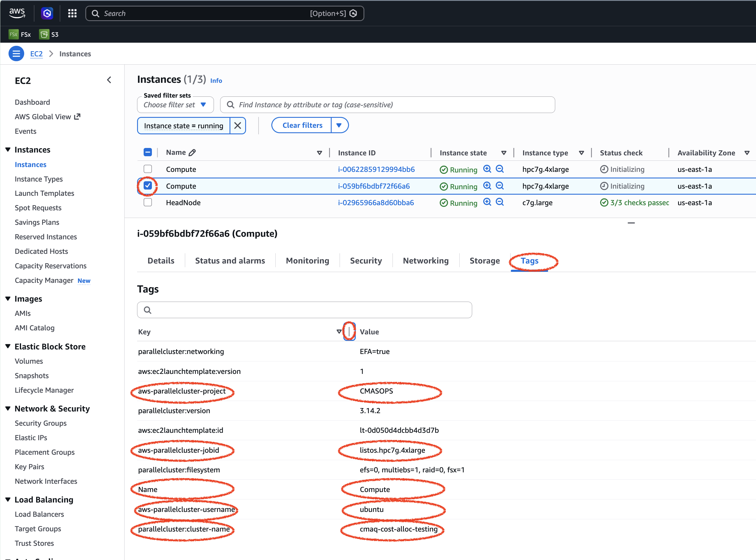Grab the split panel resize handle bar
Viewport: 756px width, 560px height.
631,223
